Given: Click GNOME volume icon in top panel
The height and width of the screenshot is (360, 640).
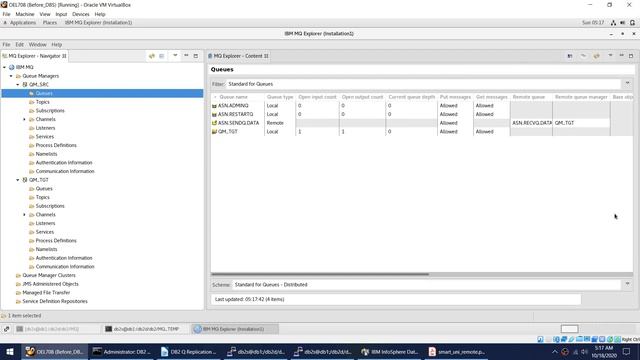Looking at the screenshot, I should click(x=622, y=23).
